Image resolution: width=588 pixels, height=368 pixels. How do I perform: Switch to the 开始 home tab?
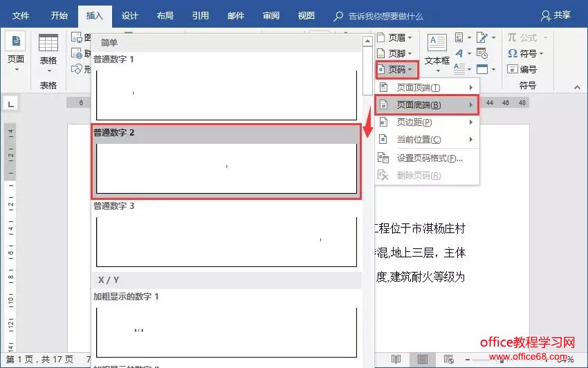(59, 16)
